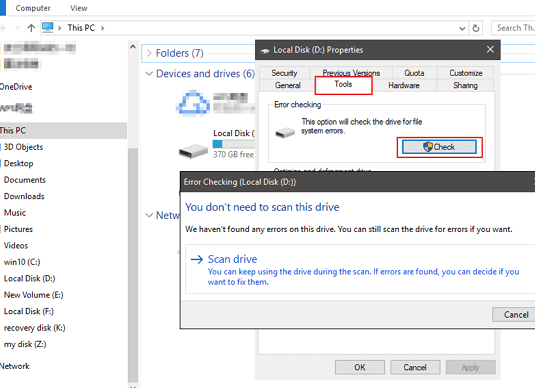The height and width of the screenshot is (388, 535).
Task: Click the Scan drive arrow icon
Action: point(197,259)
